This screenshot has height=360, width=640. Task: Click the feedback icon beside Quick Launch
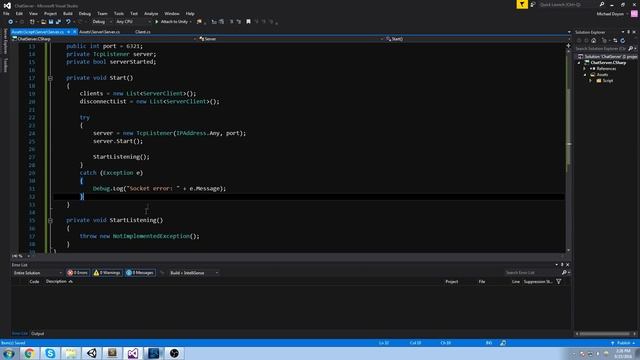(533, 4)
